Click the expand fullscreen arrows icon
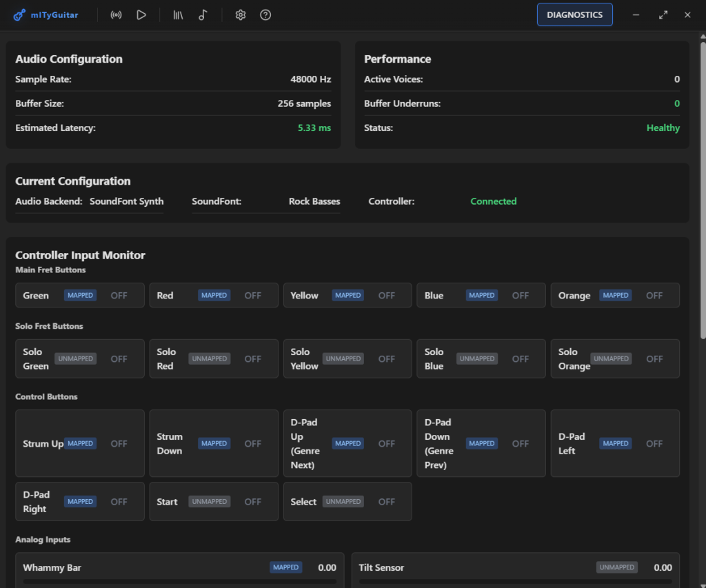Viewport: 706px width, 588px height. point(663,15)
